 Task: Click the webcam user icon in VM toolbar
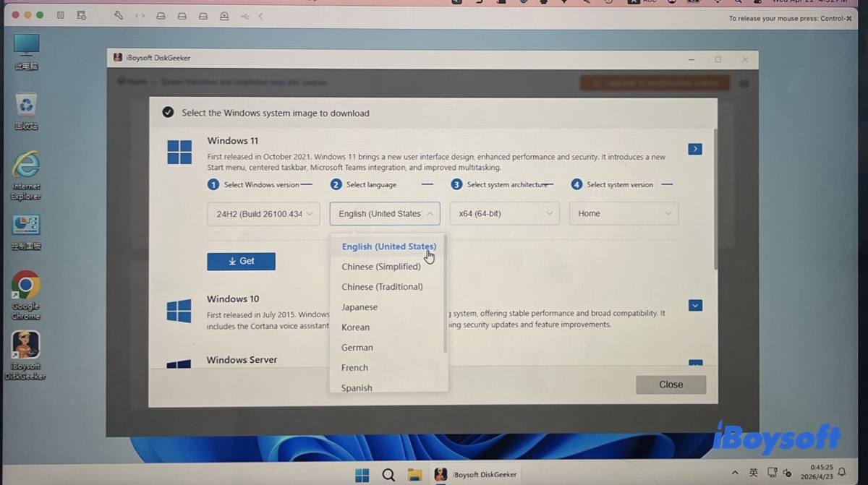point(225,15)
